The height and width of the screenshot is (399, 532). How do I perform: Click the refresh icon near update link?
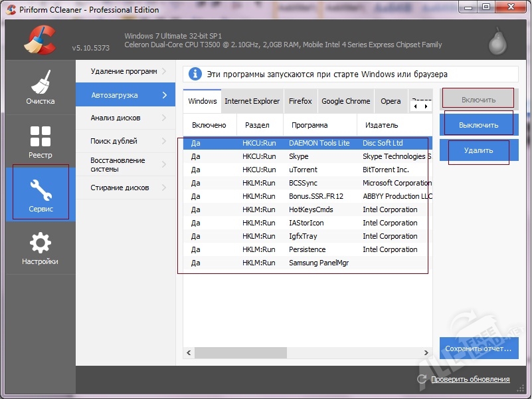(422, 379)
